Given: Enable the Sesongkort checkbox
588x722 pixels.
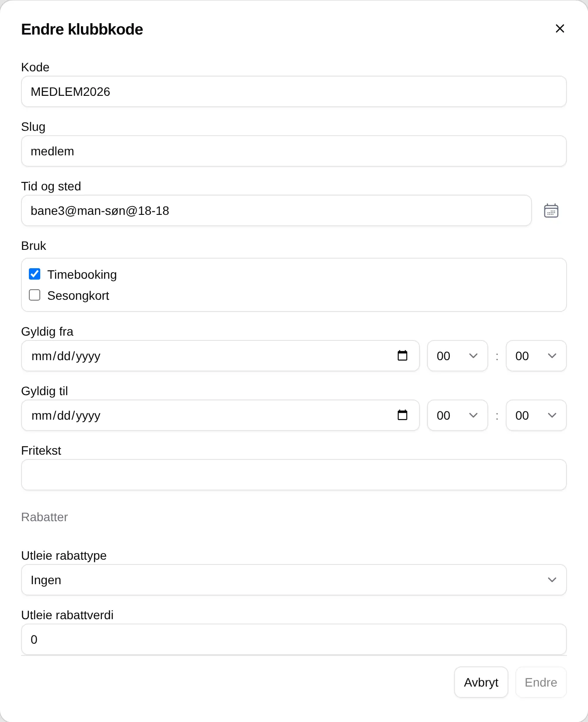Looking at the screenshot, I should 35,295.
